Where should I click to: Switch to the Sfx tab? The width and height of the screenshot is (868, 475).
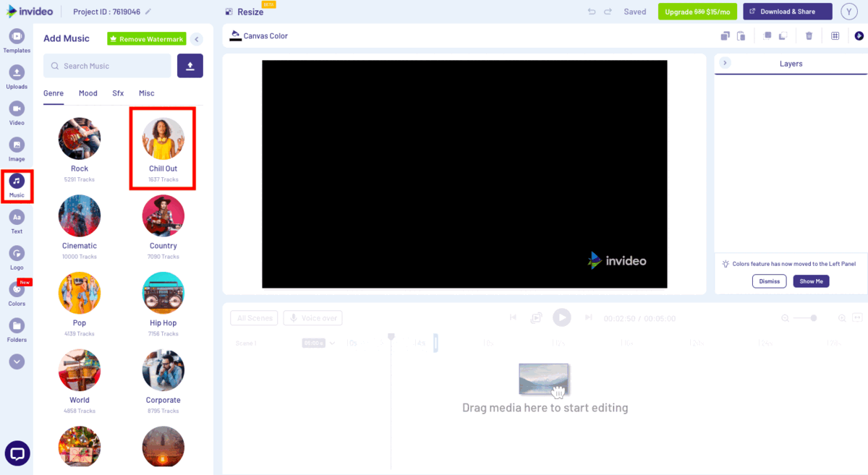click(x=118, y=93)
